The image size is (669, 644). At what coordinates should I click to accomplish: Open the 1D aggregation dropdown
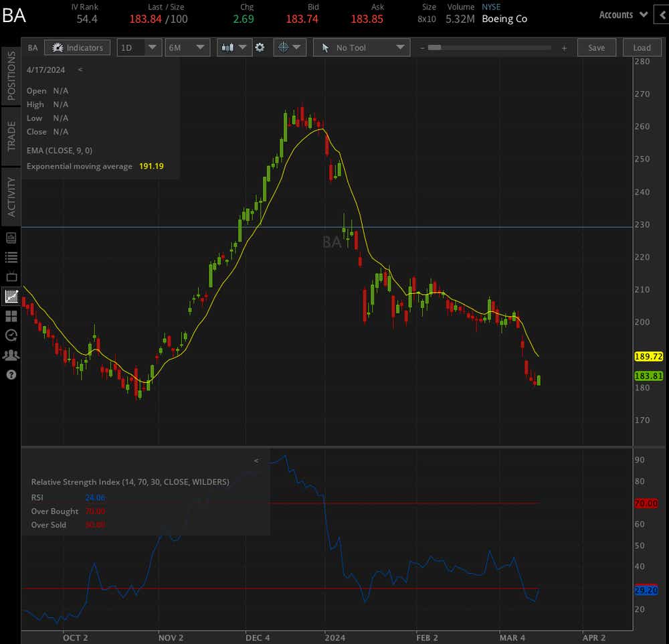[139, 48]
